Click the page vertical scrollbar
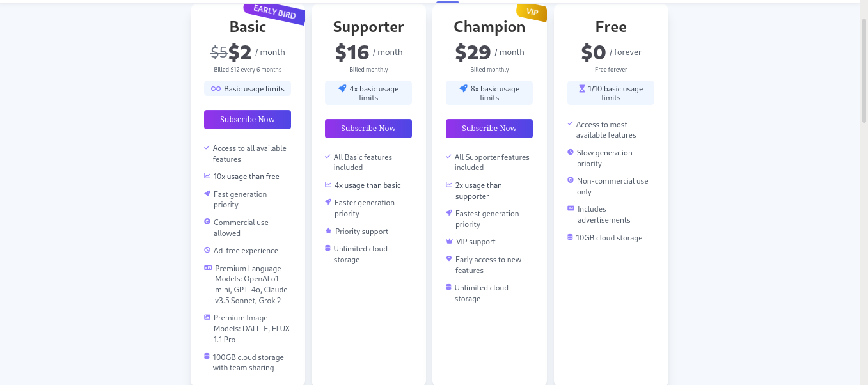Screen dimensions: 868x385 tap(864, 70)
